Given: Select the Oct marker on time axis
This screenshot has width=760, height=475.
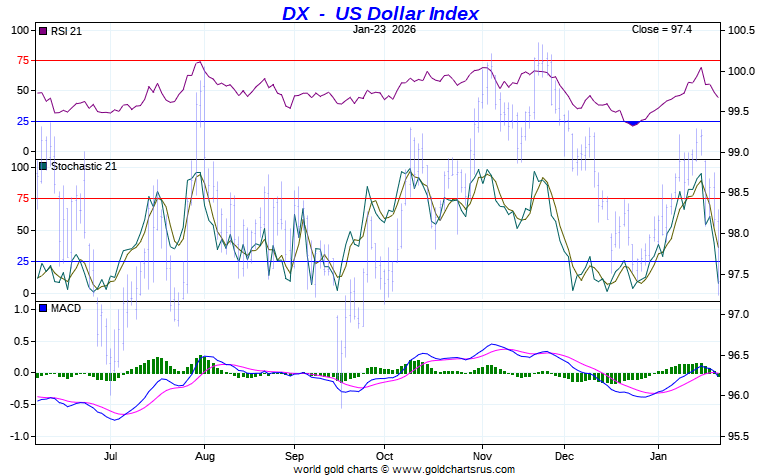Looking at the screenshot, I should (x=386, y=453).
